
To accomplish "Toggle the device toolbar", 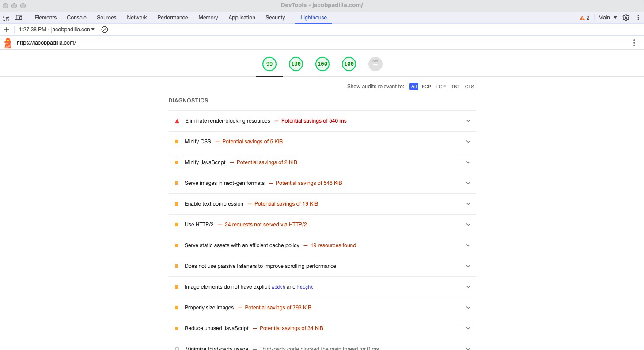I will [x=19, y=17].
